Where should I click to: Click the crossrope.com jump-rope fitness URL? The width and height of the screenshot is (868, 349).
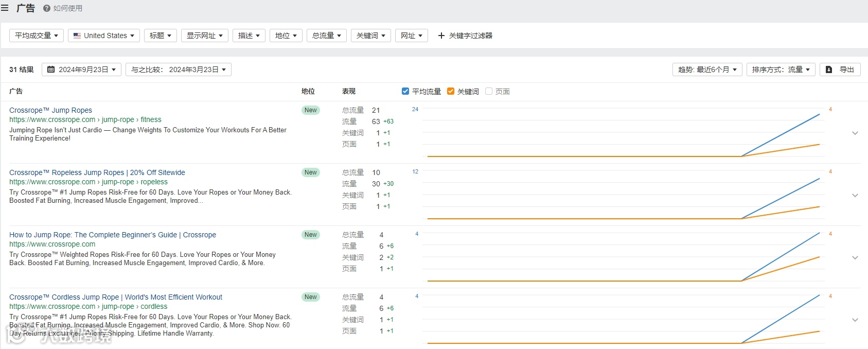pyautogui.click(x=85, y=119)
